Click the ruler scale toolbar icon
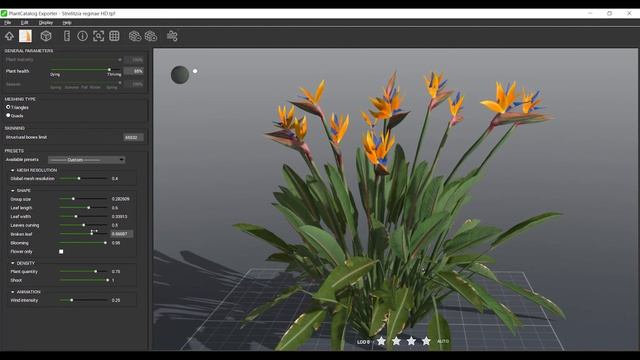The height and width of the screenshot is (360, 640). point(67,36)
